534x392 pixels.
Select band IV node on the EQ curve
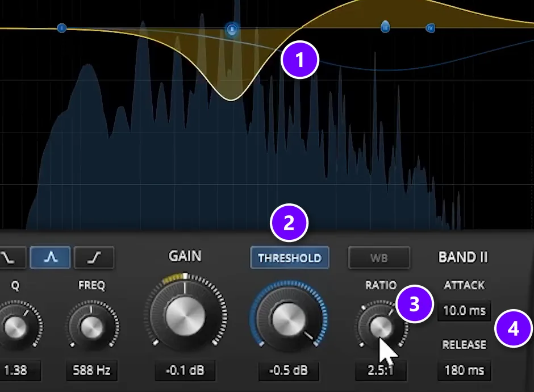tap(430, 28)
